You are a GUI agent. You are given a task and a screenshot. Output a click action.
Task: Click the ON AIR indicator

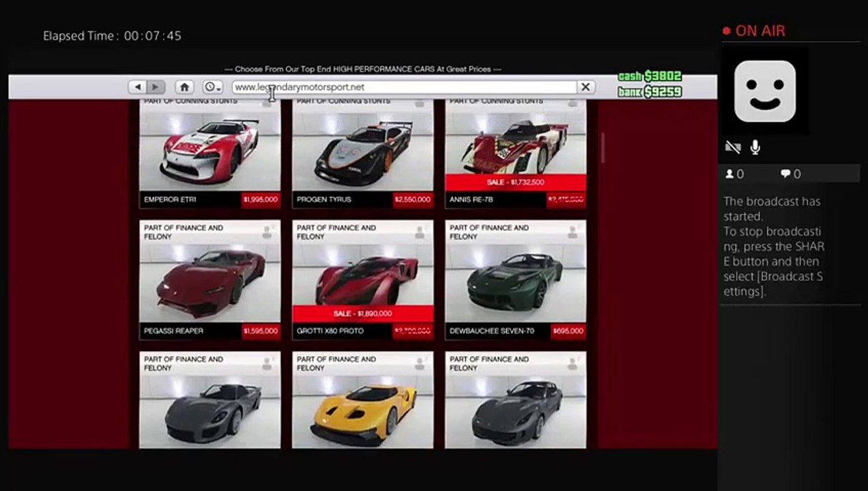click(754, 31)
